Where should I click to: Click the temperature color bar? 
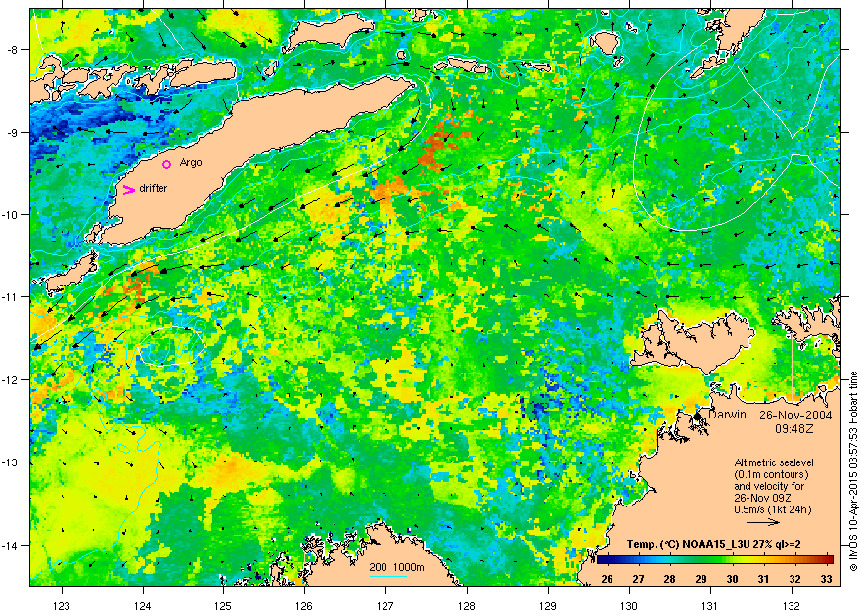tap(715, 560)
